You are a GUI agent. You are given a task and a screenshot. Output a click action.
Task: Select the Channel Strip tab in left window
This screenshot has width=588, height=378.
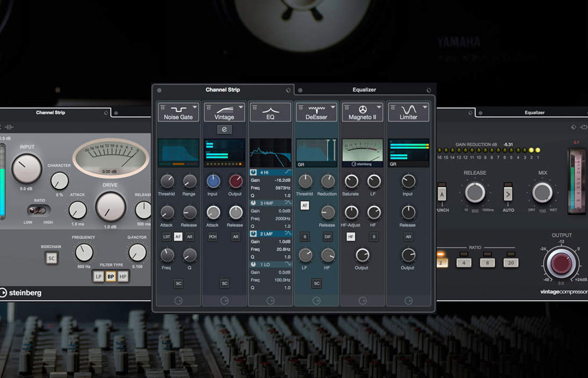tap(50, 113)
